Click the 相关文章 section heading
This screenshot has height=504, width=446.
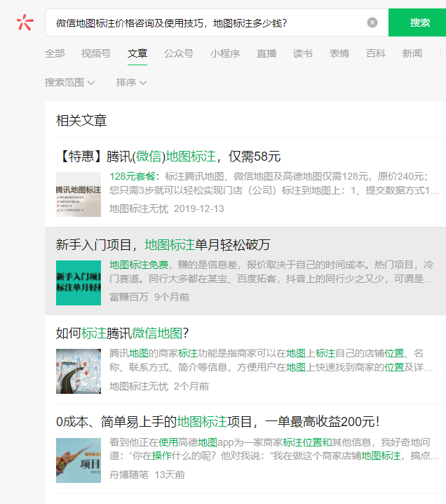81,121
